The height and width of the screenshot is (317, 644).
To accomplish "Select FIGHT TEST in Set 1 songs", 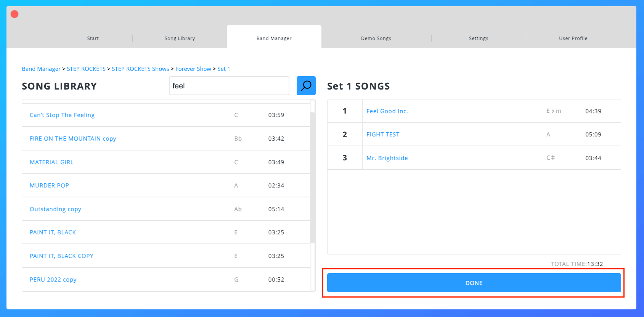I will 383,134.
